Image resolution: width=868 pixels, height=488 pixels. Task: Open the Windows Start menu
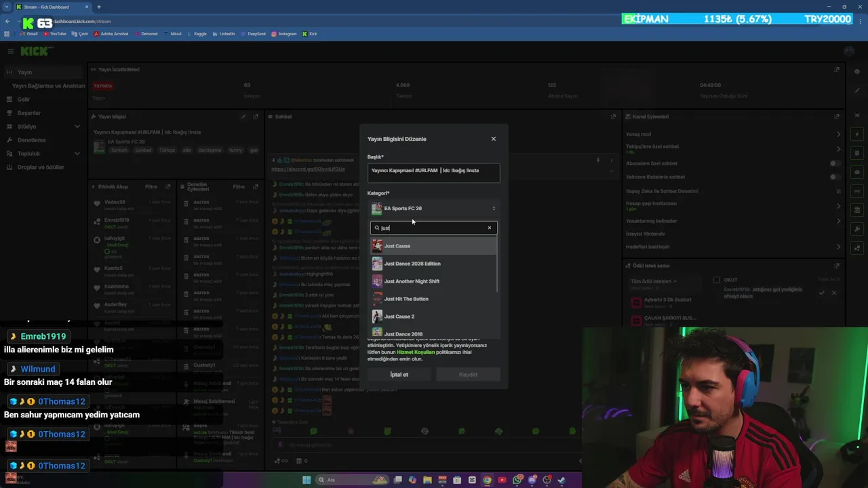(x=307, y=480)
